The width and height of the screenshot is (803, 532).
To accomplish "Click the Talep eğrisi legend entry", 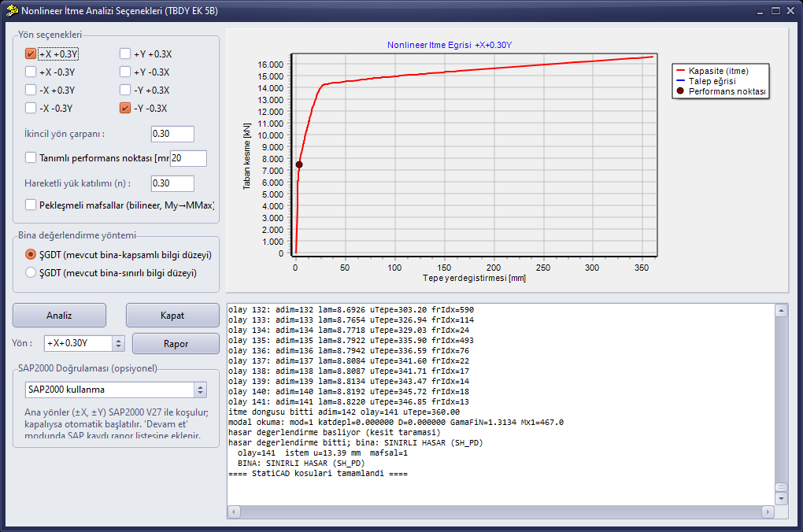I will tap(706, 81).
